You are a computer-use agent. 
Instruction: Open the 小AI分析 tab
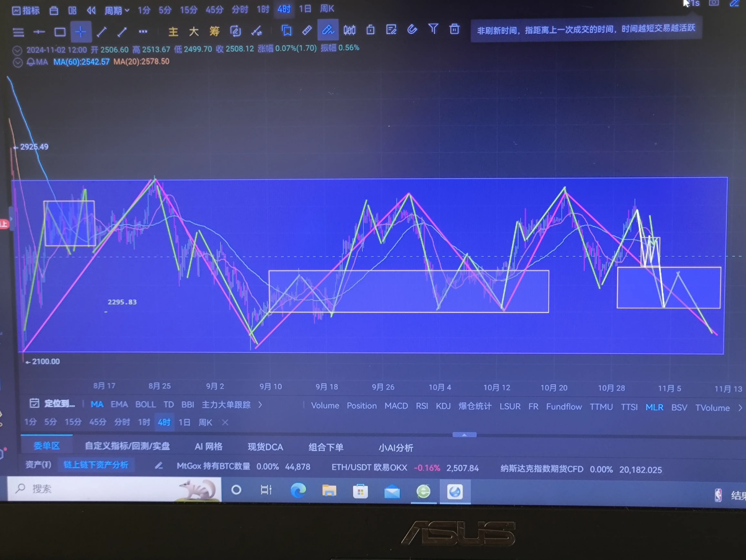(x=396, y=448)
